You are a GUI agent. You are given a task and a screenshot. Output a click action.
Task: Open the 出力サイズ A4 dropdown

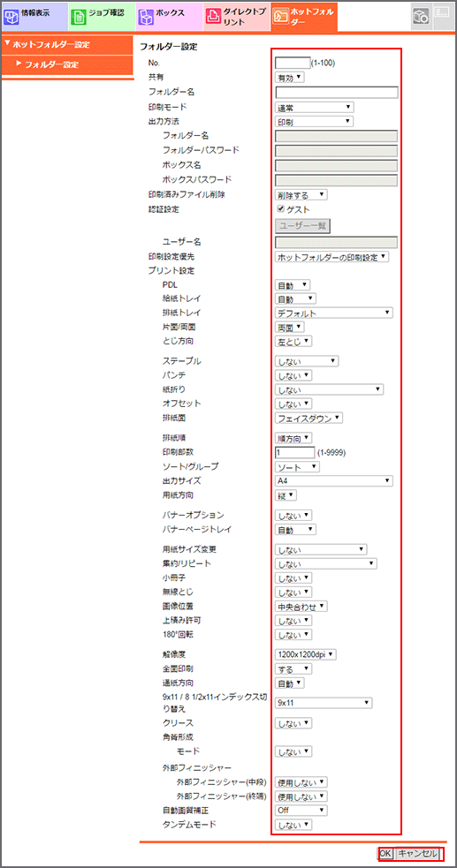pos(334,480)
